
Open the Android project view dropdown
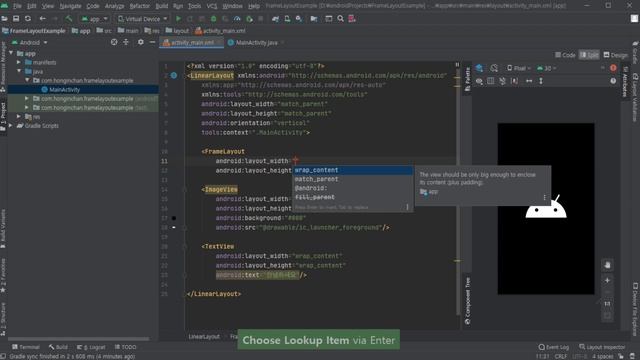pos(29,42)
